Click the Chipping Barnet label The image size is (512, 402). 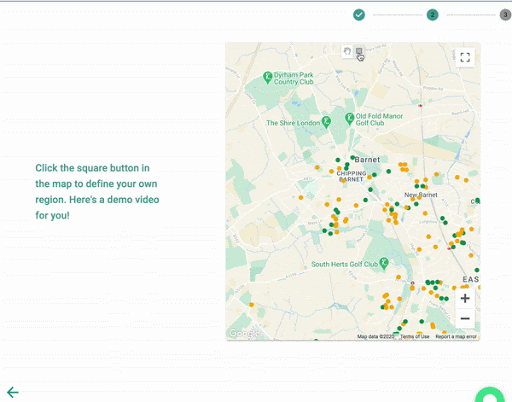[351, 176]
